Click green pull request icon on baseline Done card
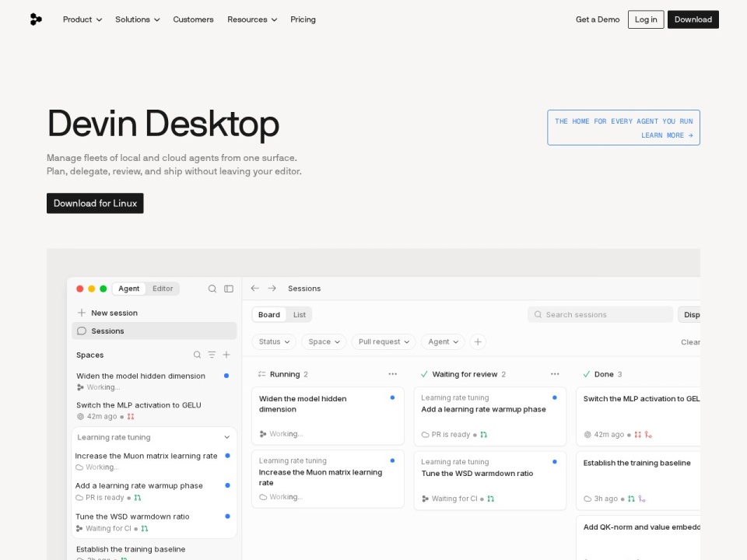The height and width of the screenshot is (560, 747). pyautogui.click(x=631, y=499)
